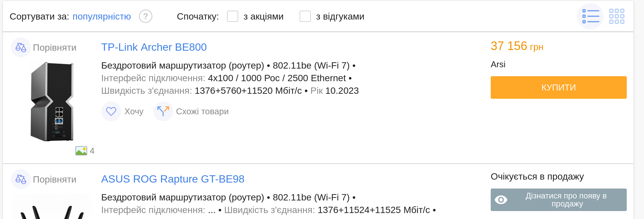This screenshot has width=644, height=219.
Task: Click compare scales icon for TP-Link Archer
Action: [21, 47]
